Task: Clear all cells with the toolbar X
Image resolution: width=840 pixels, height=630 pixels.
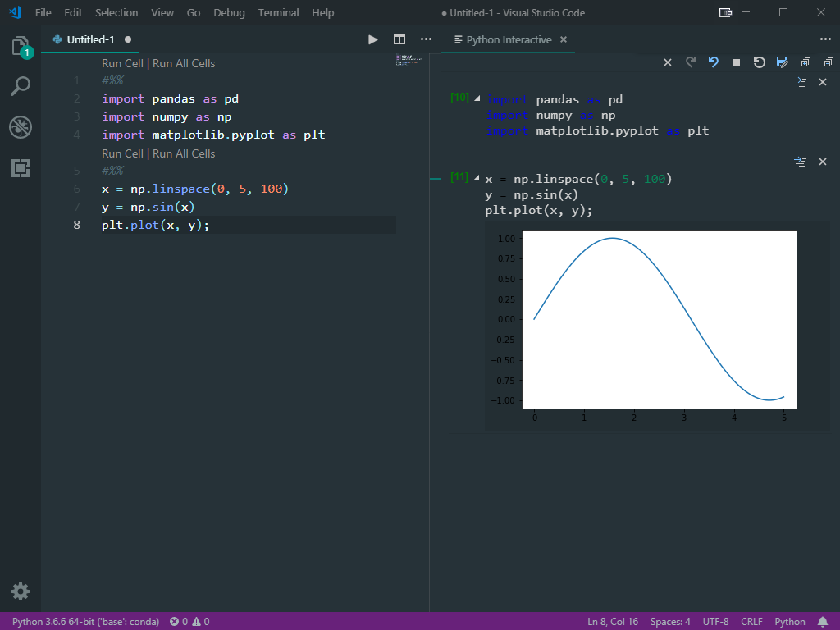Action: (x=668, y=62)
